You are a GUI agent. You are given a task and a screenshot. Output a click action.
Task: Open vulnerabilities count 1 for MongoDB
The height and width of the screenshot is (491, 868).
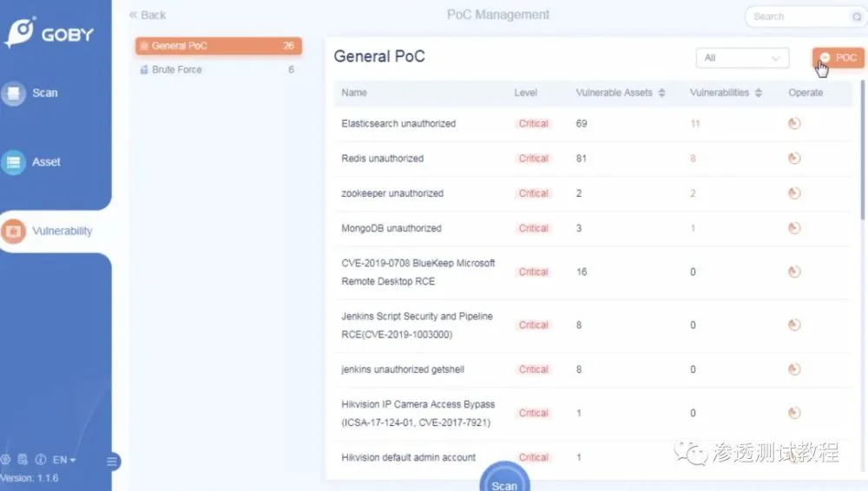tap(693, 228)
